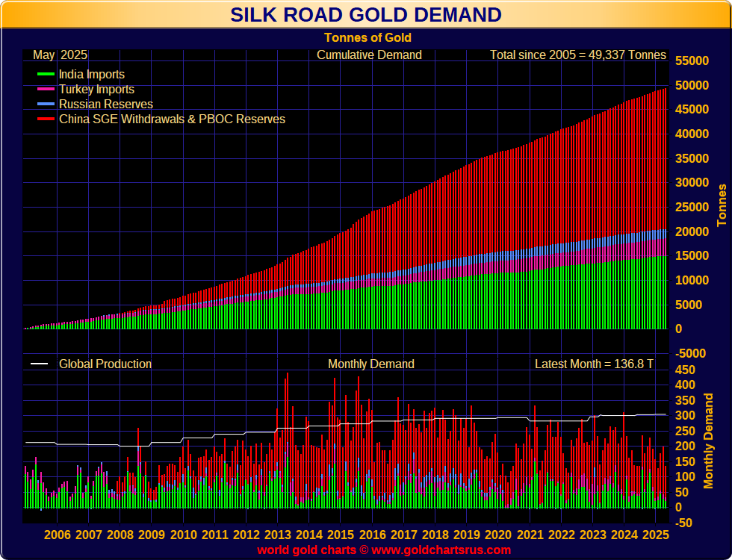Click the magenta Turkey Imports legend swatch
Screen dimensions: 732x560
(x=46, y=90)
